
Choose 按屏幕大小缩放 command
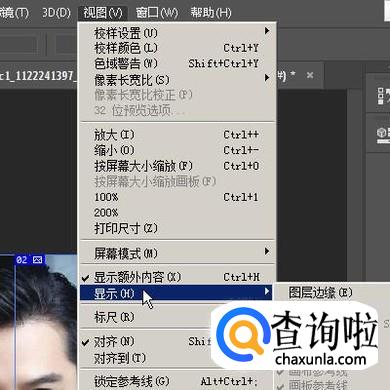point(176,166)
